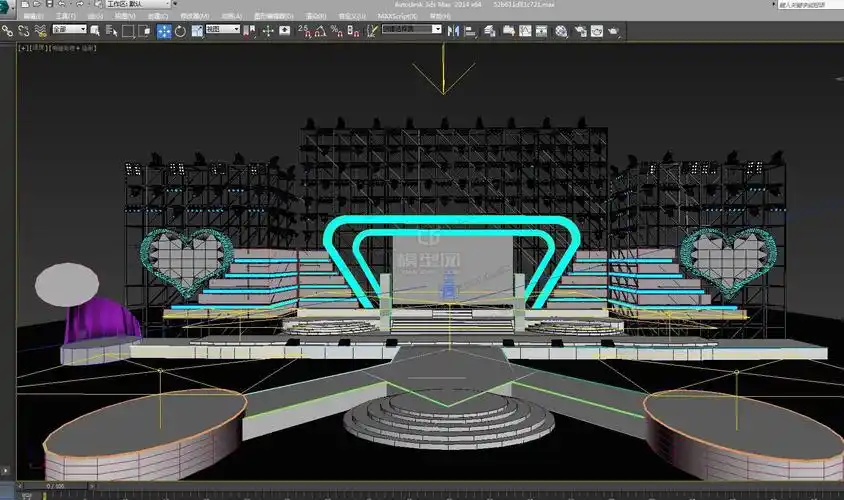The image size is (844, 500).
Task: Choose the Select and Rotate tool
Action: 180,30
